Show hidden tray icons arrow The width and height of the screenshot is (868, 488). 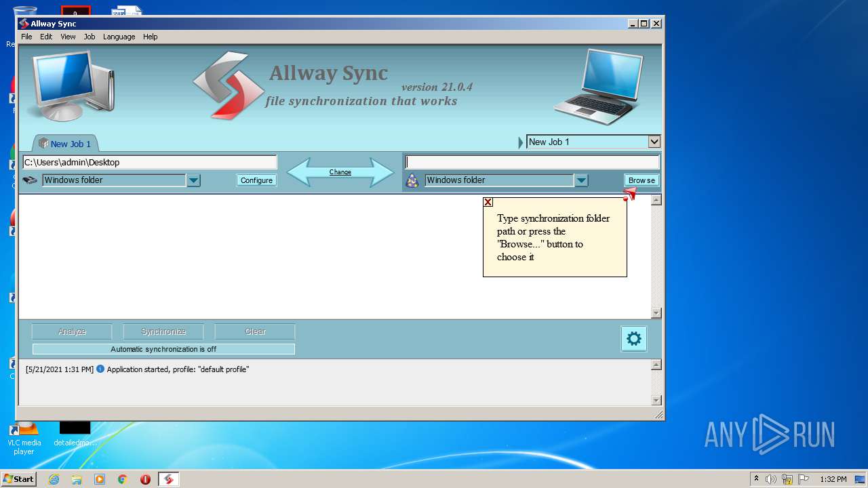[756, 479]
